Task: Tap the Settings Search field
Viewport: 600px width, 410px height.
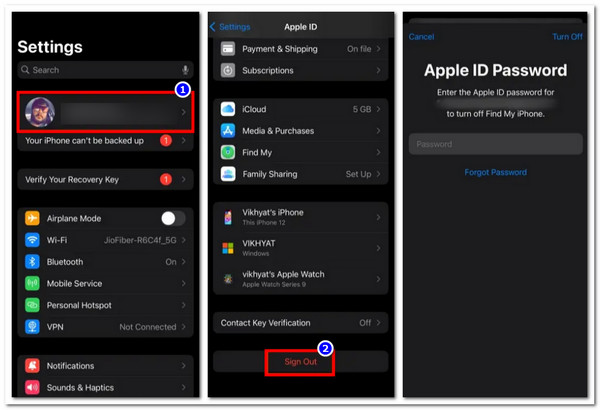Action: tap(105, 70)
